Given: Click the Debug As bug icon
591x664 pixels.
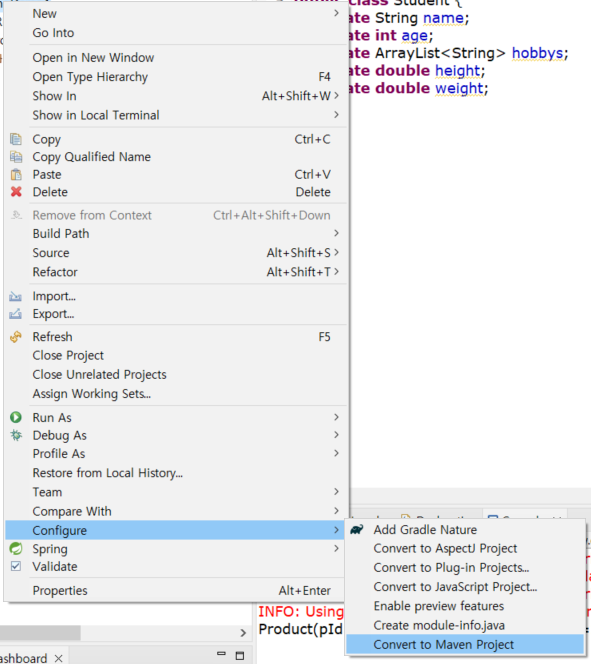Looking at the screenshot, I should [x=16, y=435].
